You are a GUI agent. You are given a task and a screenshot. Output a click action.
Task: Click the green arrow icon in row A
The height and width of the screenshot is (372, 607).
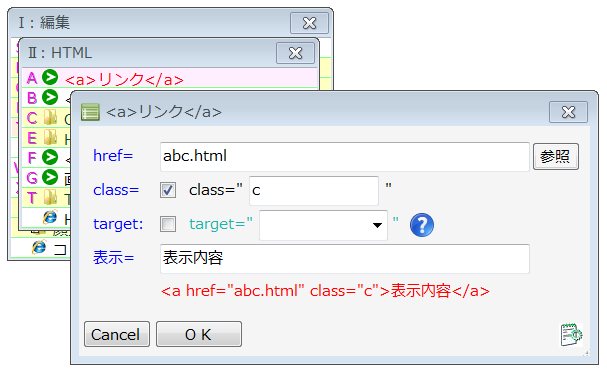click(50, 77)
